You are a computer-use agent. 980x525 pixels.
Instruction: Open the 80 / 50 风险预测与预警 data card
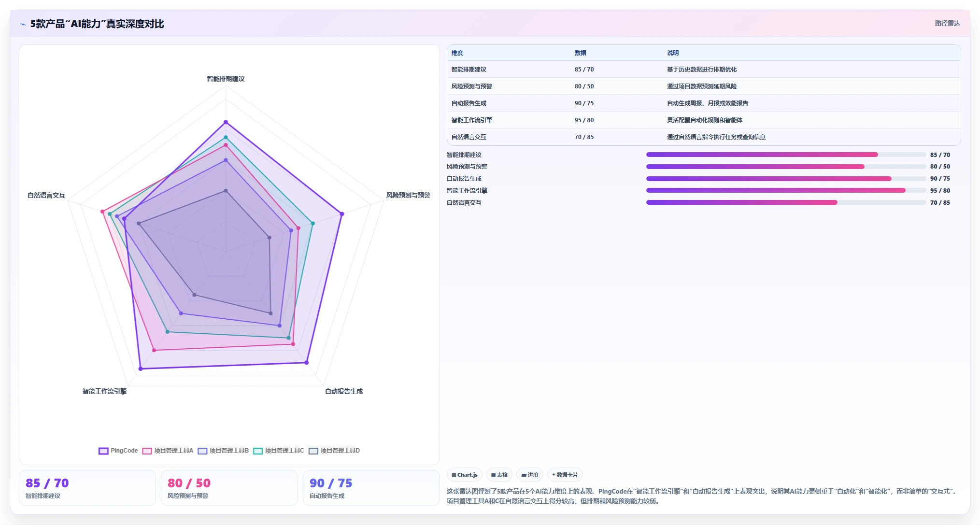[x=229, y=488]
